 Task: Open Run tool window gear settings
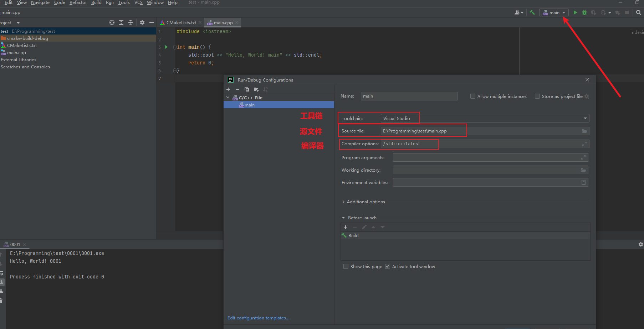pos(640,244)
